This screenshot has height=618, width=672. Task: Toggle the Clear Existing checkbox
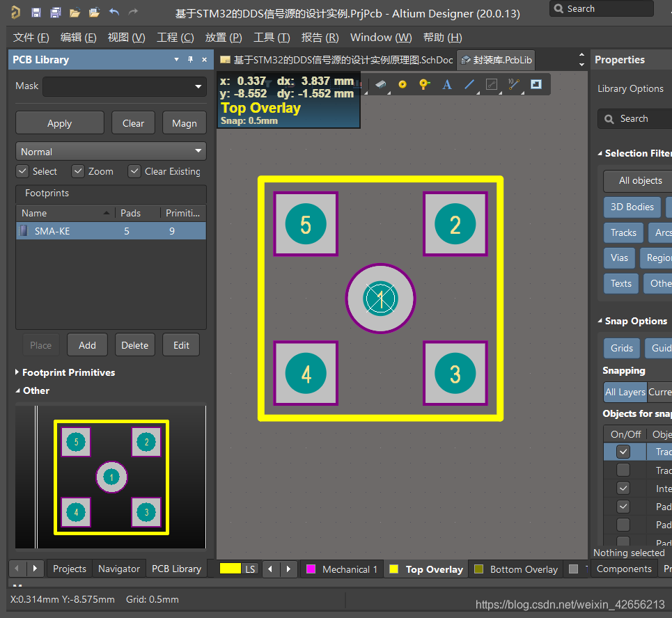(134, 171)
